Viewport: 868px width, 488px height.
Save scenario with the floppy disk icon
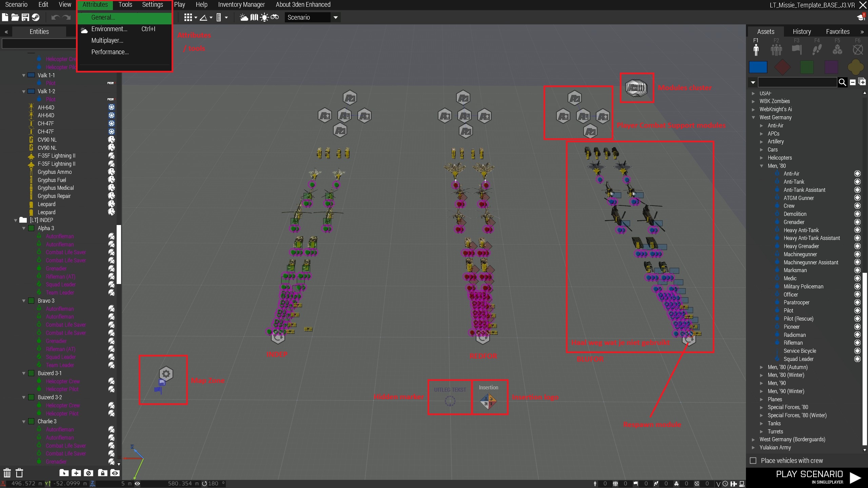pyautogui.click(x=25, y=17)
